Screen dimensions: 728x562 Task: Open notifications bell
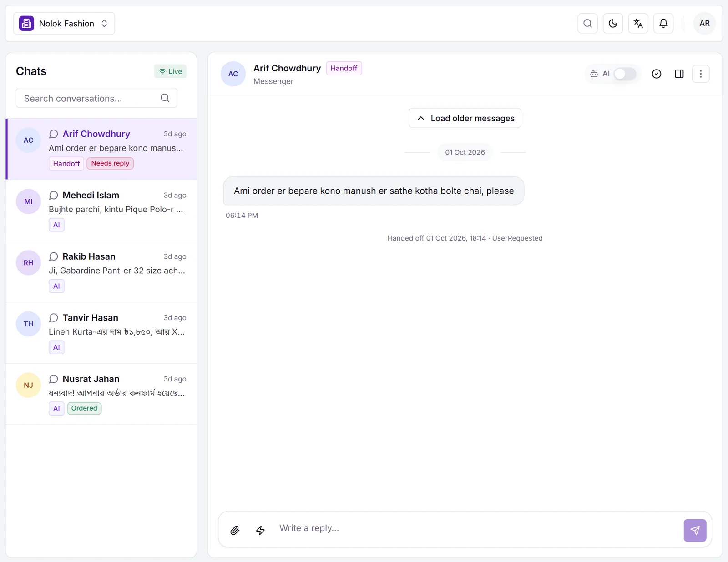click(x=663, y=23)
